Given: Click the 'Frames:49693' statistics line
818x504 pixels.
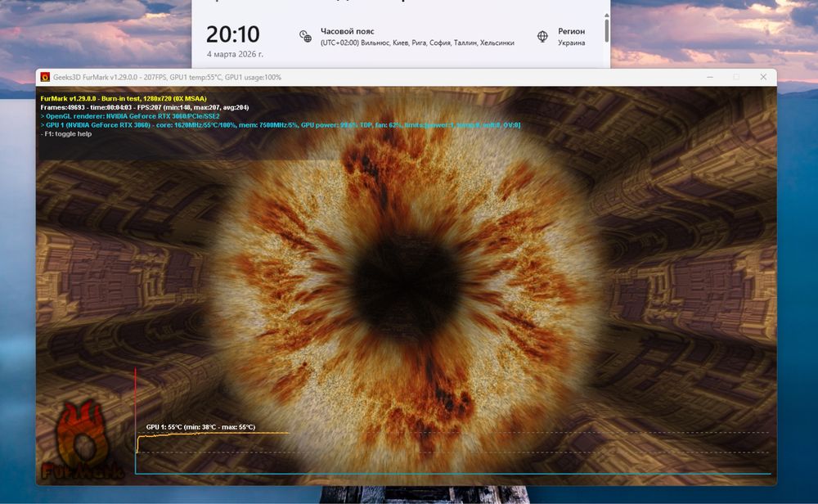Looking at the screenshot, I should [145, 107].
